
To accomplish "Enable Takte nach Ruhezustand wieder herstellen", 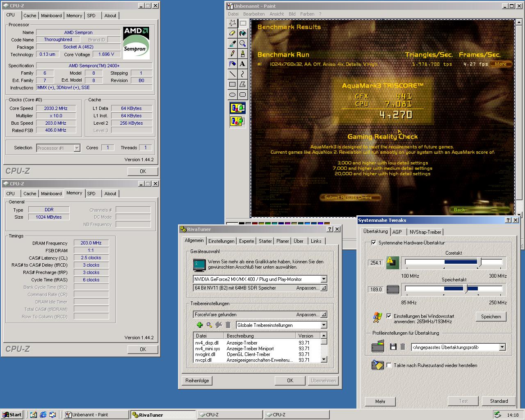I will coord(389,365).
